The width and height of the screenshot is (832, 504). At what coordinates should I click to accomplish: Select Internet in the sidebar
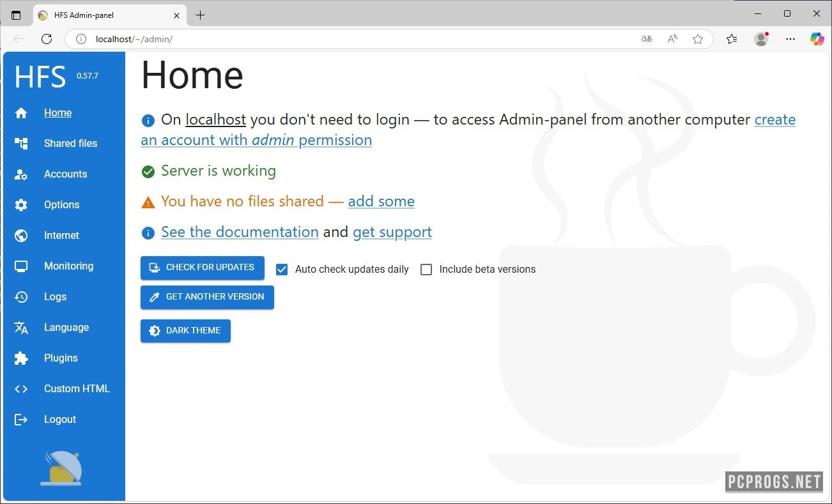[61, 236]
